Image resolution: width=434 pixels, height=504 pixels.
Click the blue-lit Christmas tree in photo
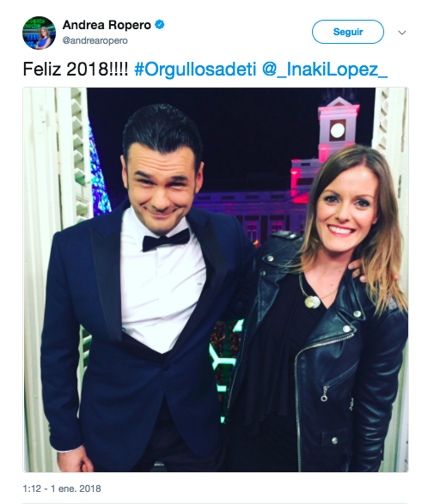[99, 173]
